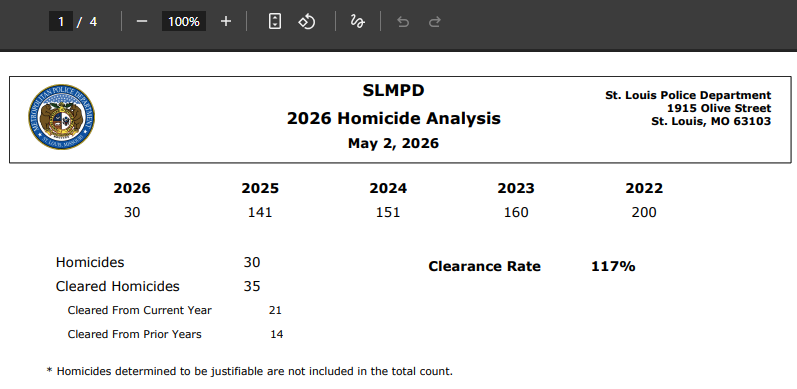
Task: Click "St. Louis Police Department" text
Action: (x=688, y=95)
